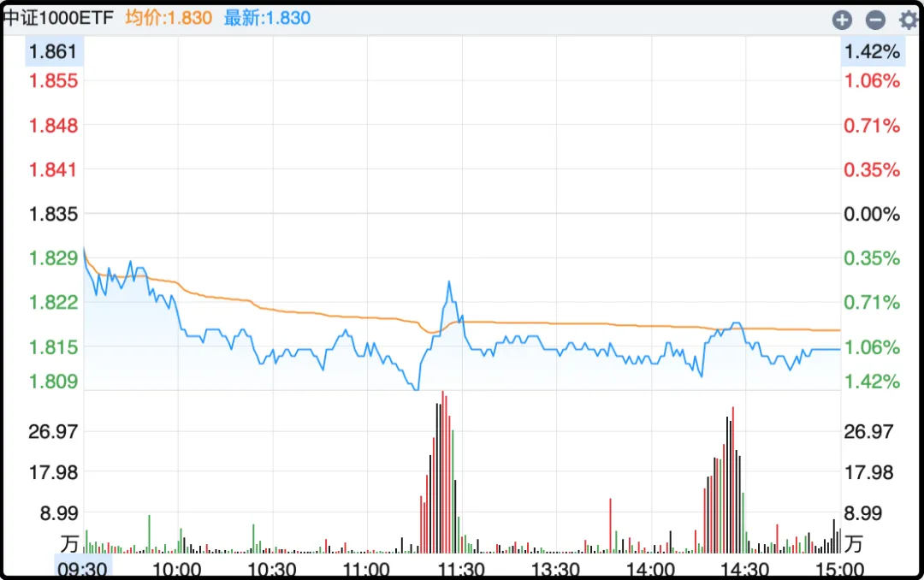Click the highlighted 1.42% label at top right
The image size is (924, 580).
tap(872, 52)
